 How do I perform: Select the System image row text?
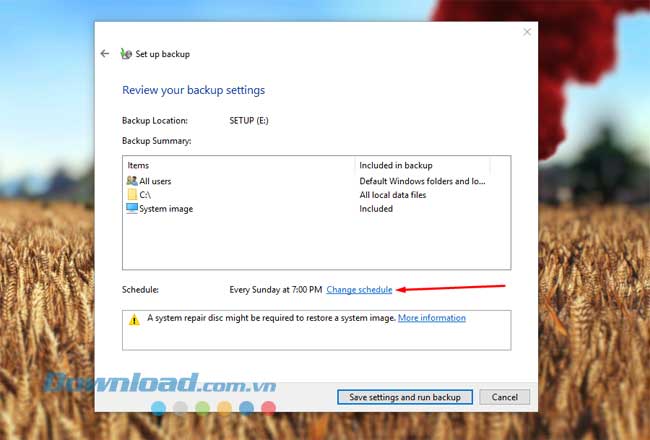click(x=166, y=209)
